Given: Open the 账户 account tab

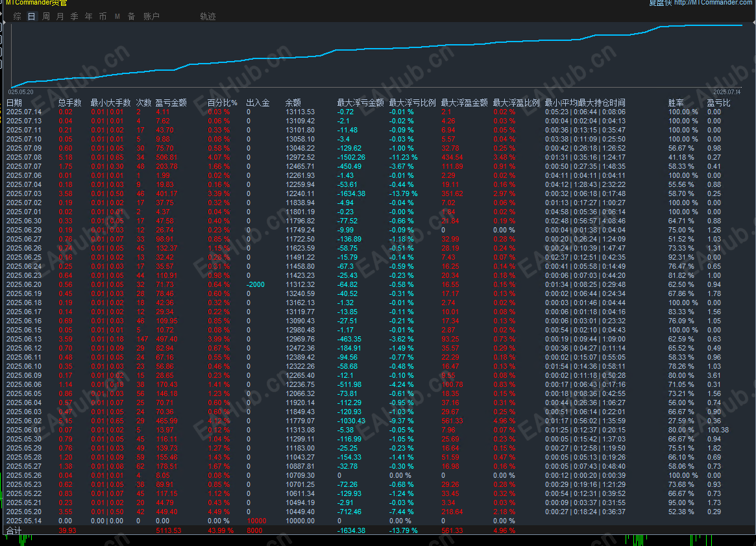Looking at the screenshot, I should pyautogui.click(x=151, y=16).
